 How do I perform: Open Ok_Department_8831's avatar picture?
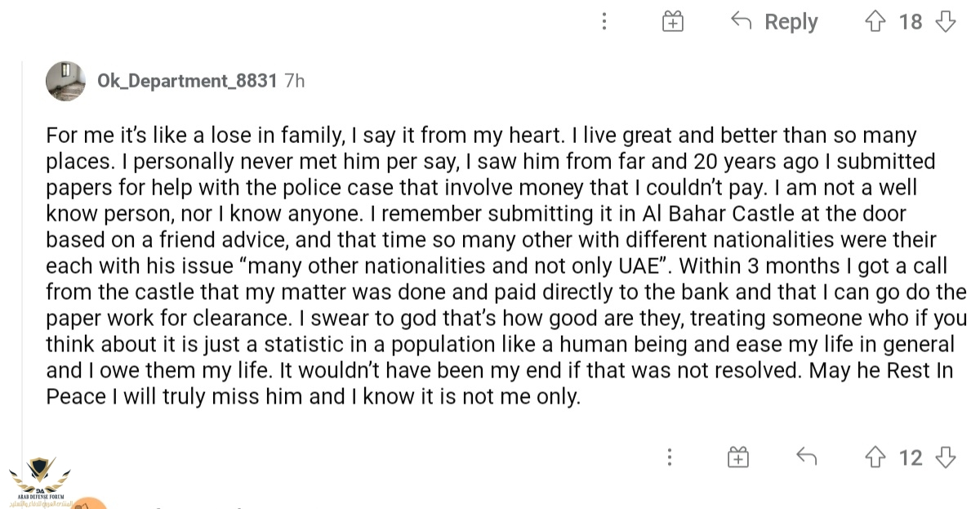[65, 81]
